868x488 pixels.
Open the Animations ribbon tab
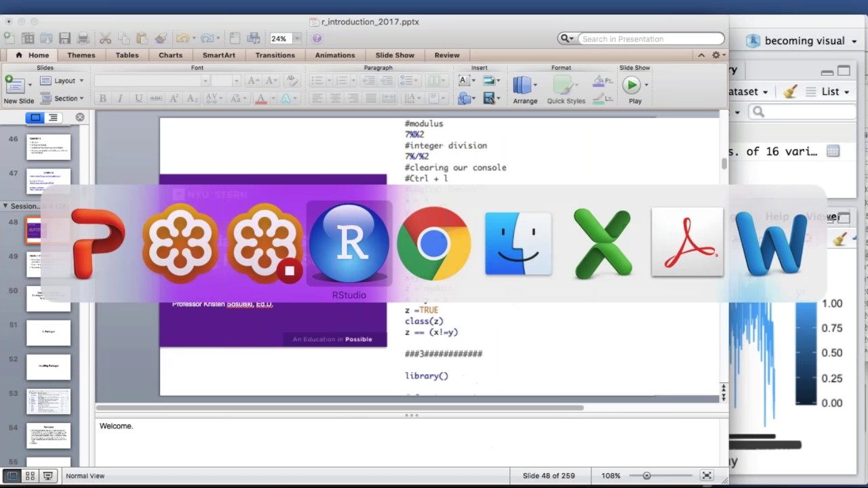click(335, 55)
